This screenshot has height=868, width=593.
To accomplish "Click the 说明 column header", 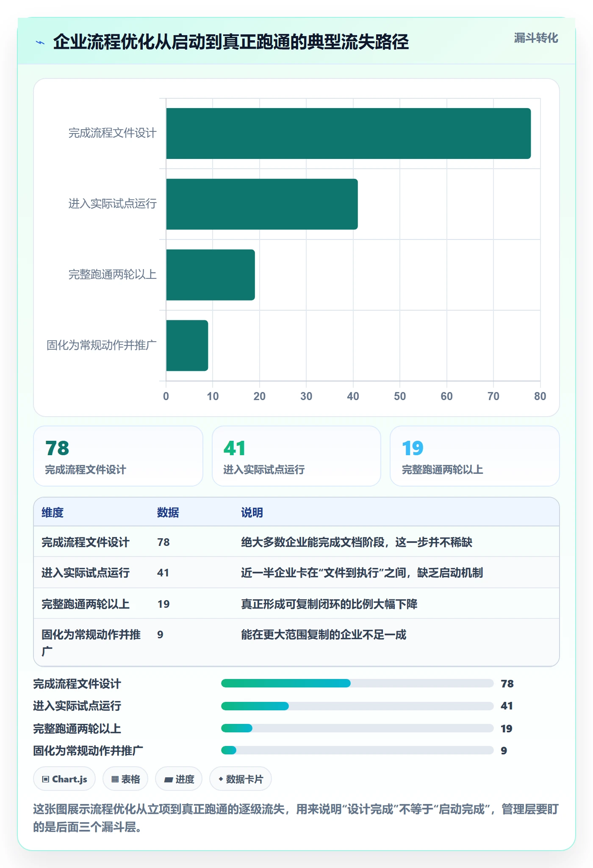I will [252, 512].
